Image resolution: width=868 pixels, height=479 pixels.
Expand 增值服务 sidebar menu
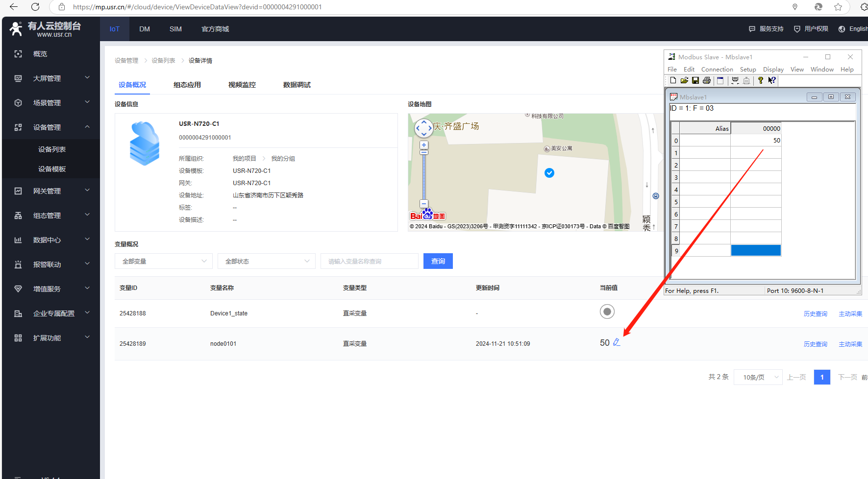click(x=51, y=289)
